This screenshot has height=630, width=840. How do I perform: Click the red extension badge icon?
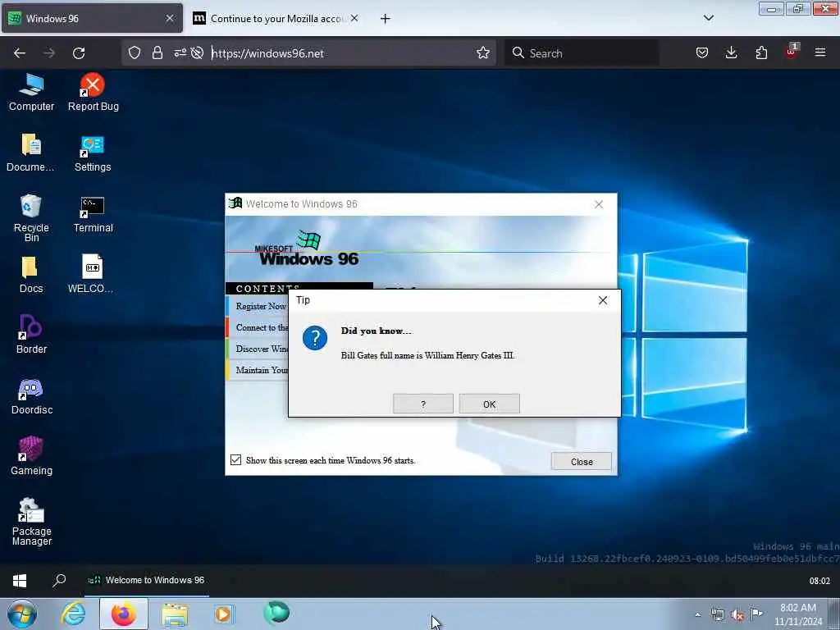(792, 52)
